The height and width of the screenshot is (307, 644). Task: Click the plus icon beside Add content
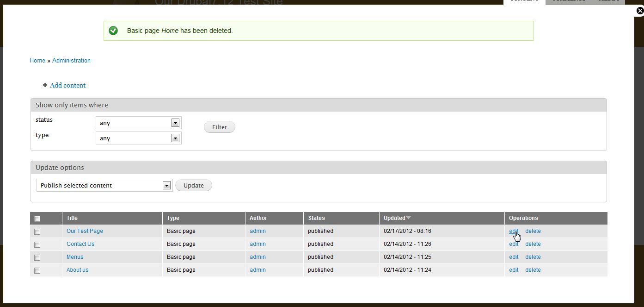(45, 85)
